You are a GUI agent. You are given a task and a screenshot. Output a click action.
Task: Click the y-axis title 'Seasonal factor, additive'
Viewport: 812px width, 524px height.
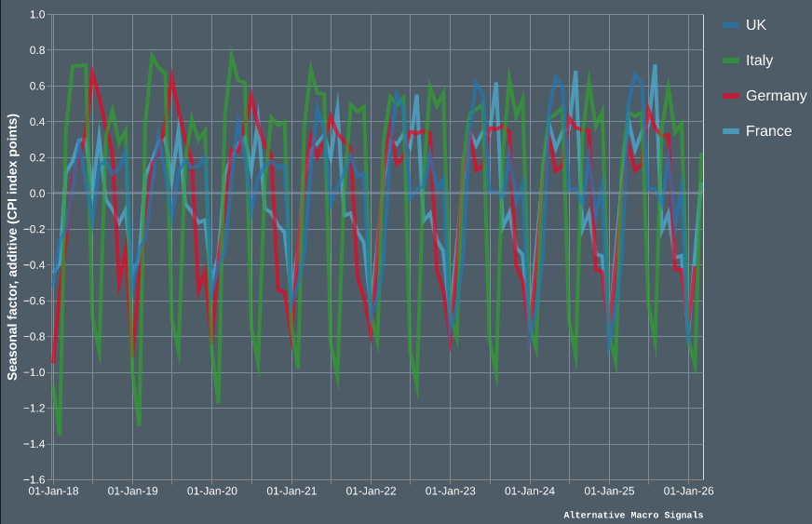click(13, 247)
